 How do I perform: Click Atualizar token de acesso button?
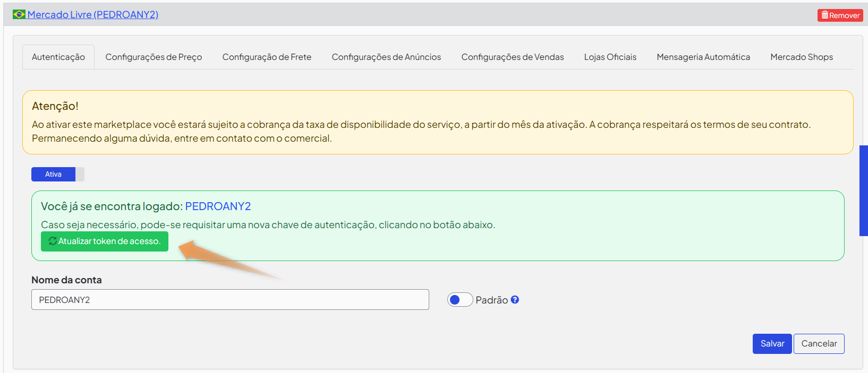tap(105, 241)
